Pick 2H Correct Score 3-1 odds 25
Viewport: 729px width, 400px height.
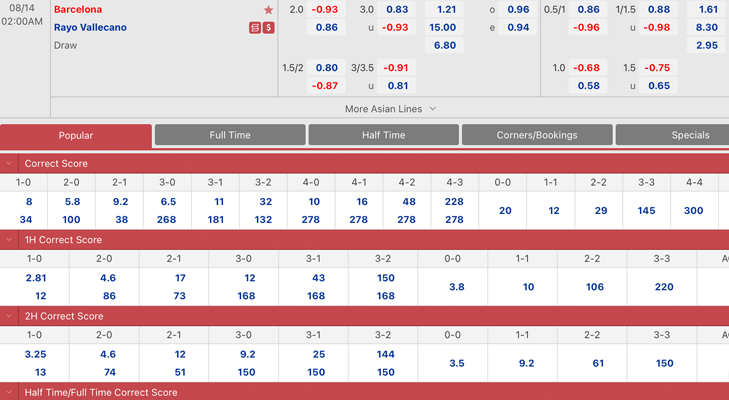pos(318,354)
